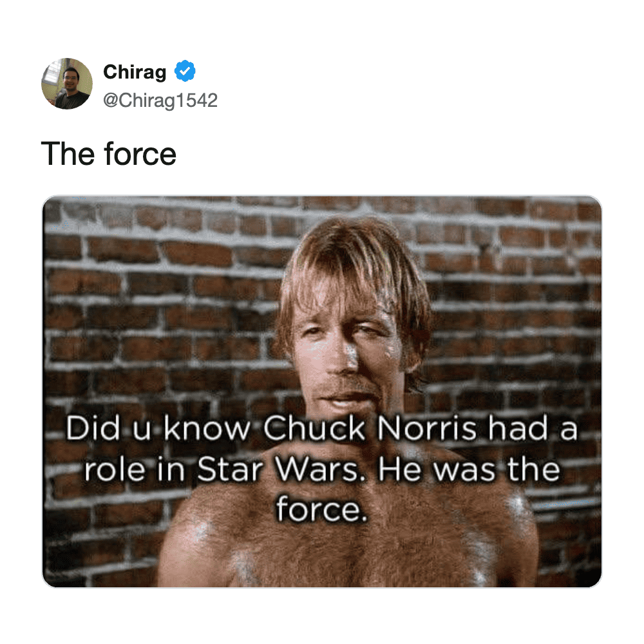Click the caption's final word "force."
644x644 pixels.
tap(321, 509)
